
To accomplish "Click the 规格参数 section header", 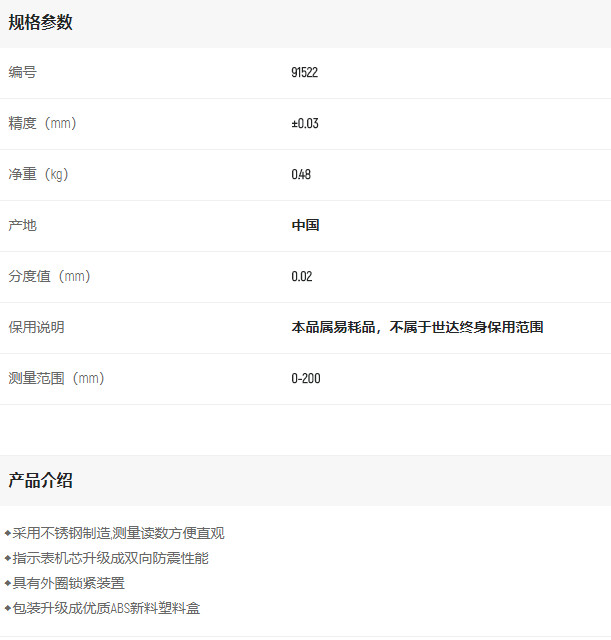I will coord(41,22).
